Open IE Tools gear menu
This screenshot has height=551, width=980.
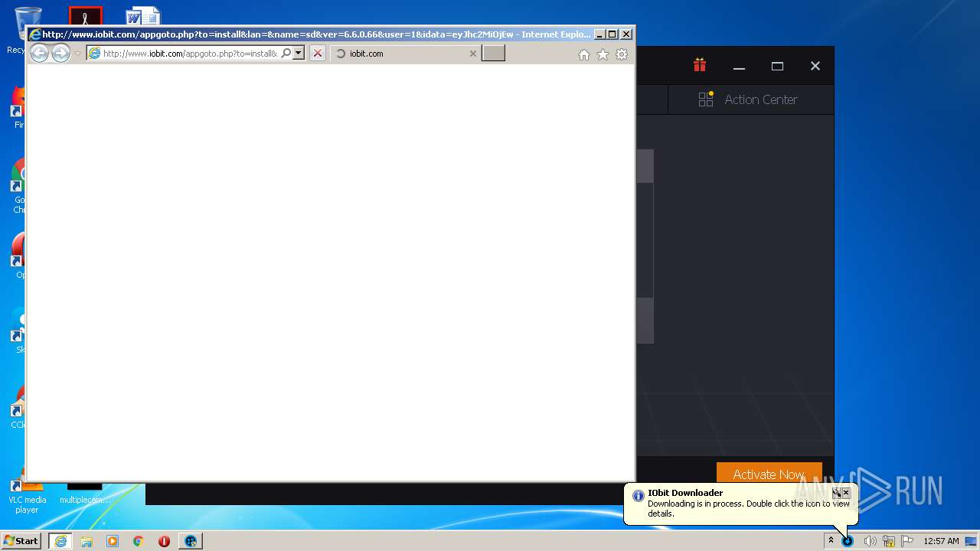(x=622, y=54)
